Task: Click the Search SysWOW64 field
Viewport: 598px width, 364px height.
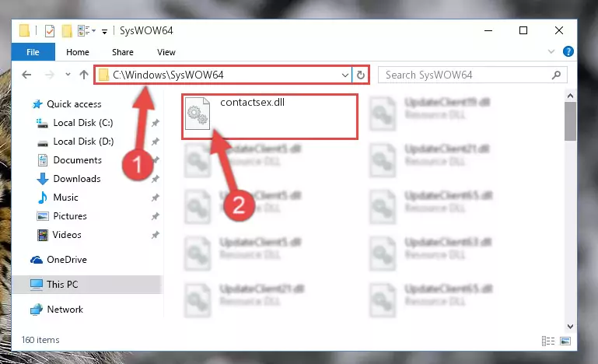Action: coord(472,75)
